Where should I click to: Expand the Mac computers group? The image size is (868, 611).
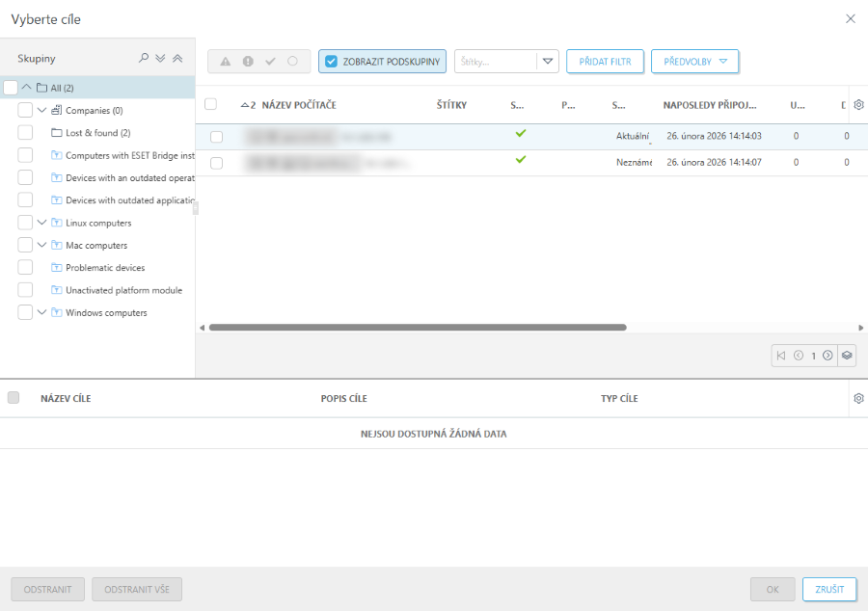[x=41, y=245]
